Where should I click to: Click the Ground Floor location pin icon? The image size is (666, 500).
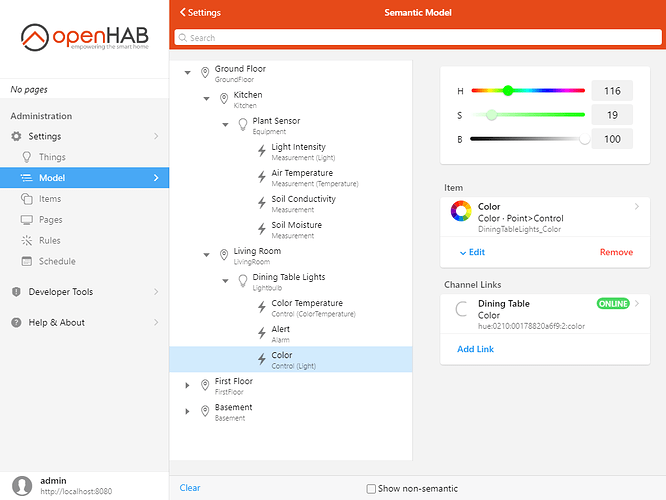click(205, 73)
